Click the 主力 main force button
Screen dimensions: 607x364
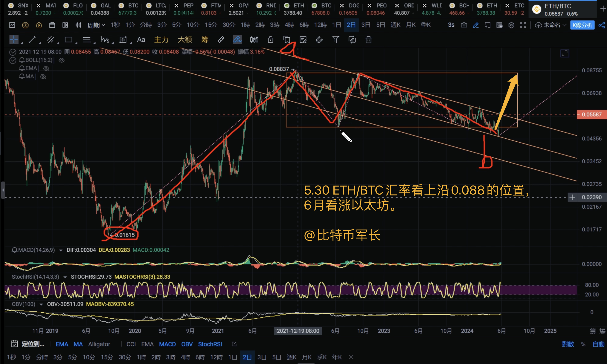coord(161,39)
